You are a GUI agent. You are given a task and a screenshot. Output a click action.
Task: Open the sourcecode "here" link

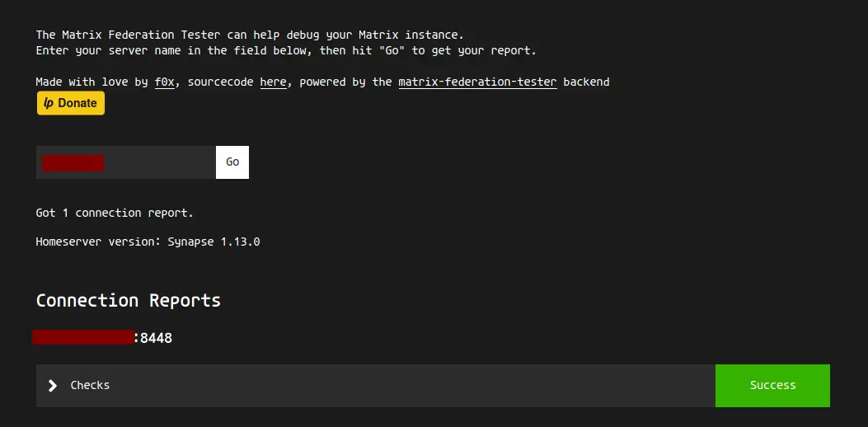(x=273, y=82)
